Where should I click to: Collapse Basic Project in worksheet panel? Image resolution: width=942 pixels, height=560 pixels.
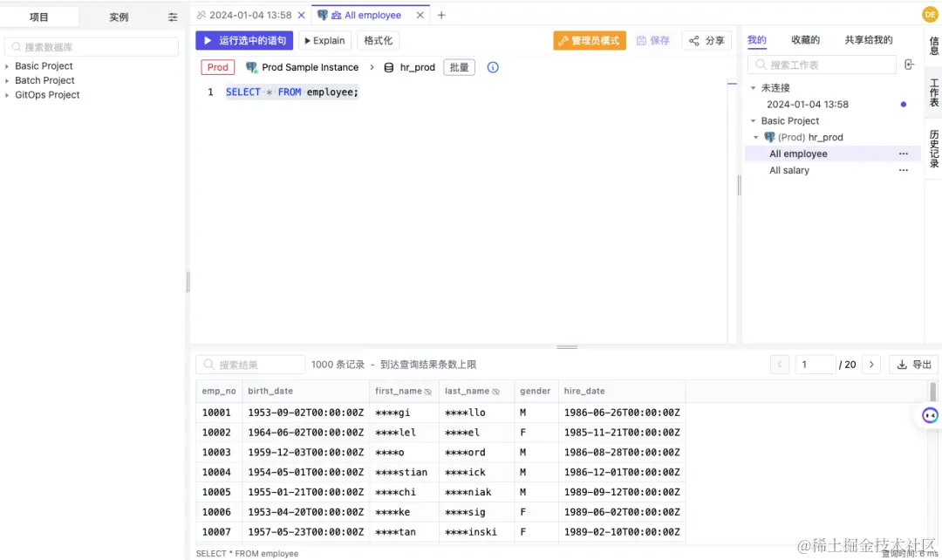(x=753, y=120)
